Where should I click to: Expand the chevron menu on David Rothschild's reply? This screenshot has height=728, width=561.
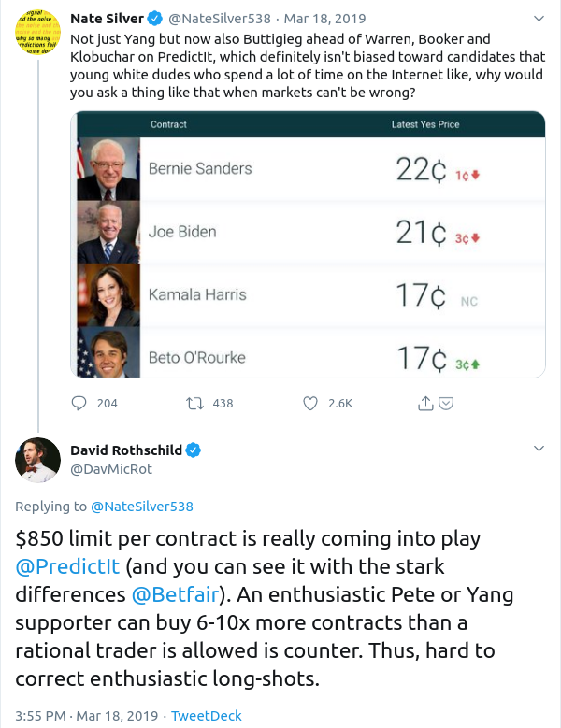point(539,449)
